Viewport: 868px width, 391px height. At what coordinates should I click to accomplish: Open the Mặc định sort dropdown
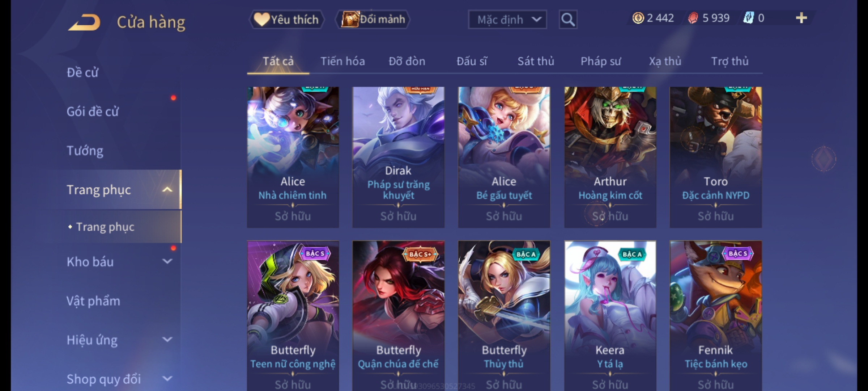pos(507,20)
